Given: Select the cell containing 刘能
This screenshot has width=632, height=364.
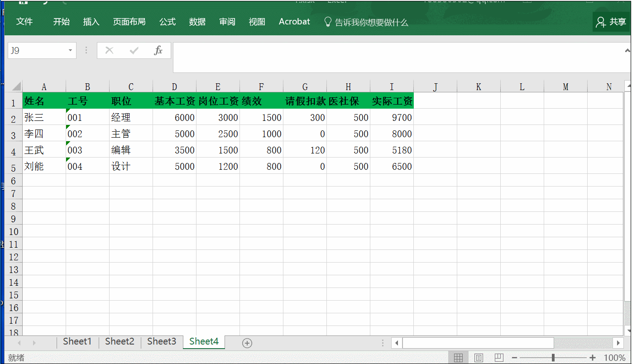Looking at the screenshot, I should tap(44, 166).
